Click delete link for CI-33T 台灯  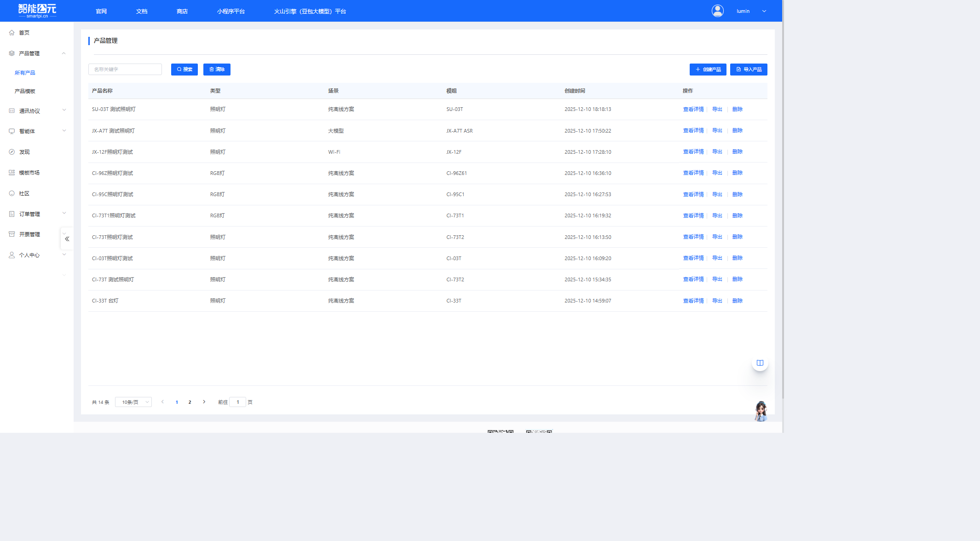(737, 301)
